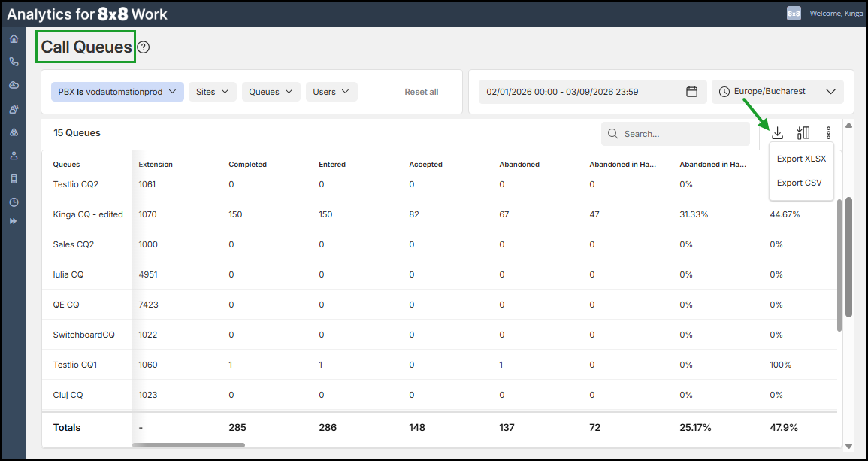The height and width of the screenshot is (461, 868).
Task: Click the help icon beside Call Queues
Action: point(144,47)
